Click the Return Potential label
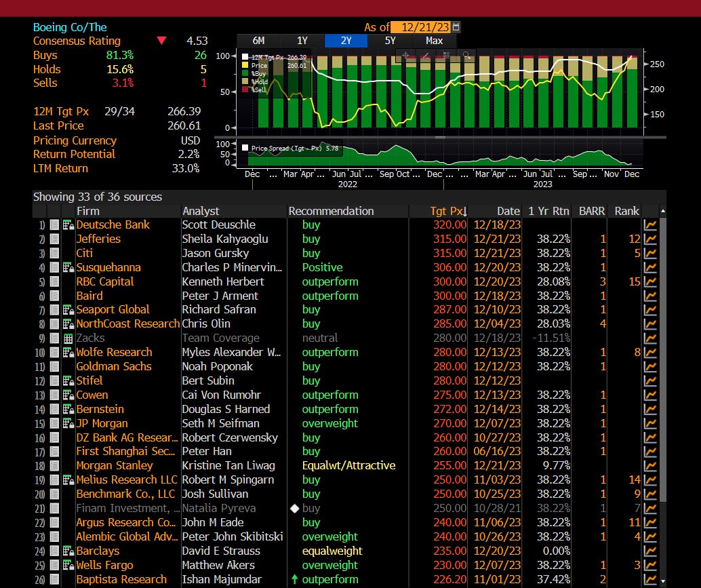 [74, 154]
